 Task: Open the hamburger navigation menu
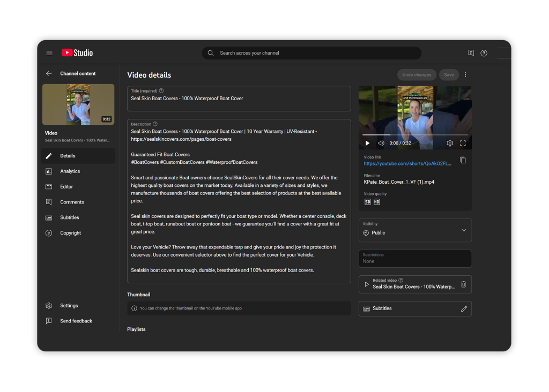(49, 53)
